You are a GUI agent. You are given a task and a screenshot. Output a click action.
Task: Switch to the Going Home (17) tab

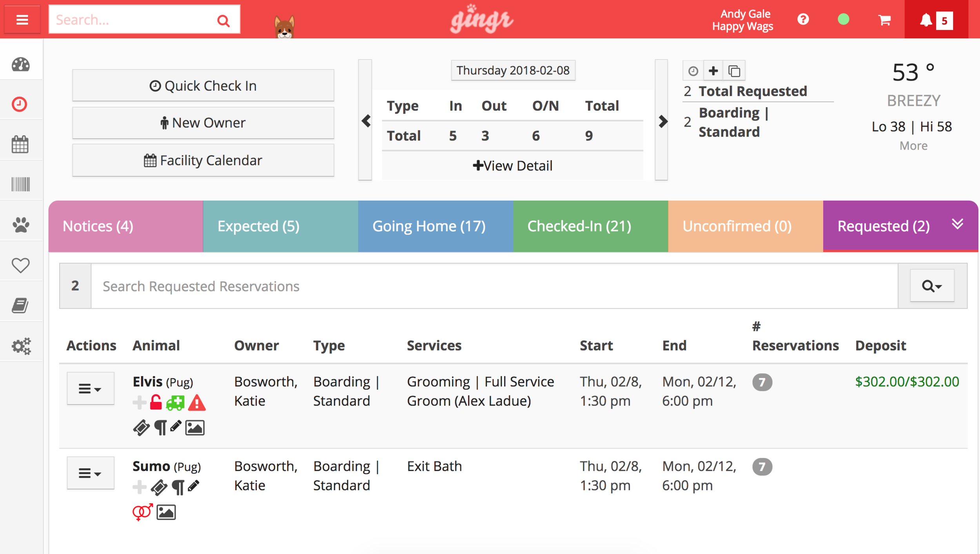tap(436, 226)
